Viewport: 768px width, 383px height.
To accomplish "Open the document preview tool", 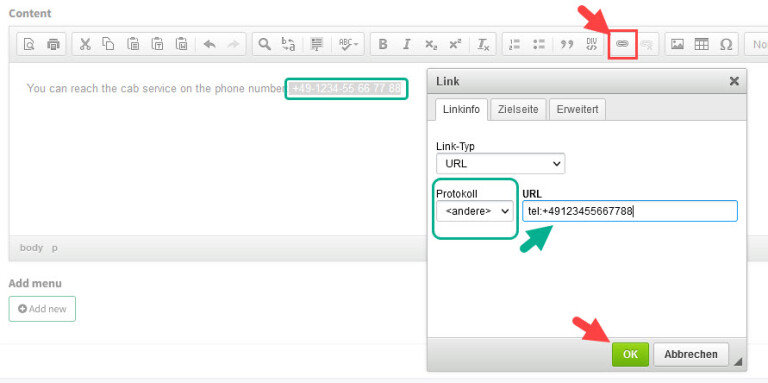I will tap(29, 45).
